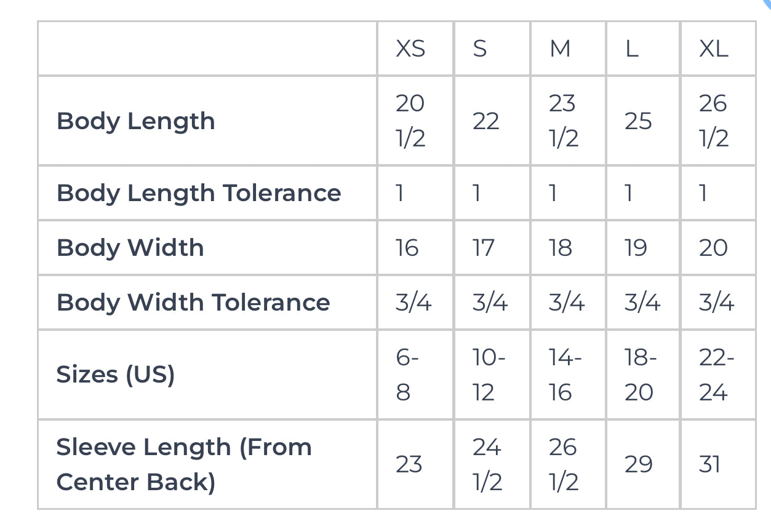Click the L size column header

pos(631,49)
